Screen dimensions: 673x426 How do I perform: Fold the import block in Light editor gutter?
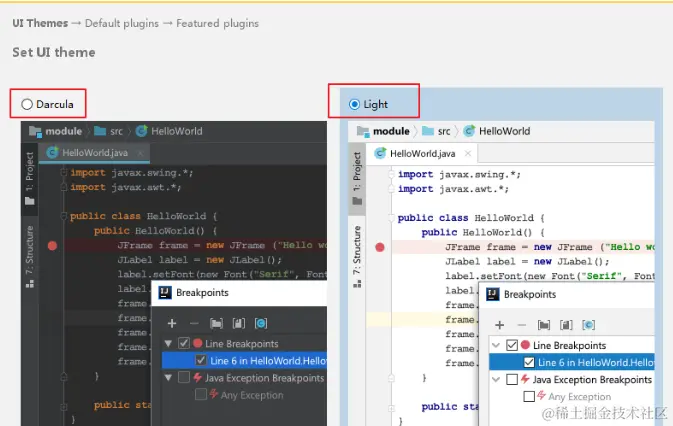pos(391,174)
